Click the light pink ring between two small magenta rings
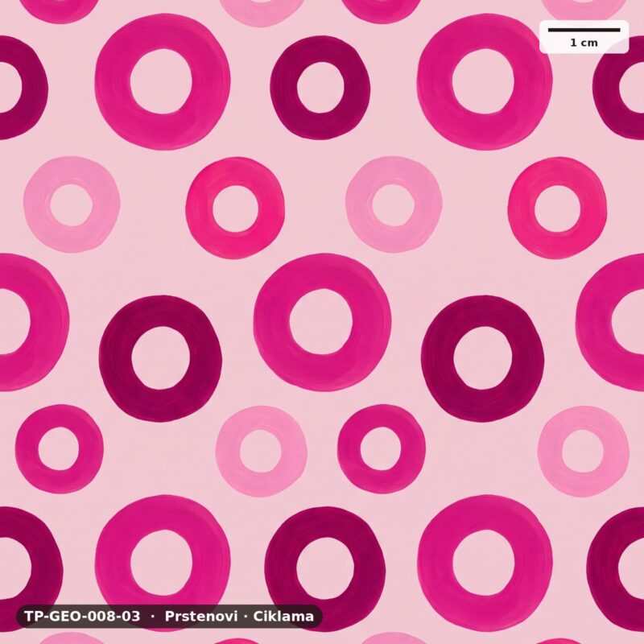Image resolution: width=644 pixels, height=644 pixels. point(261,452)
